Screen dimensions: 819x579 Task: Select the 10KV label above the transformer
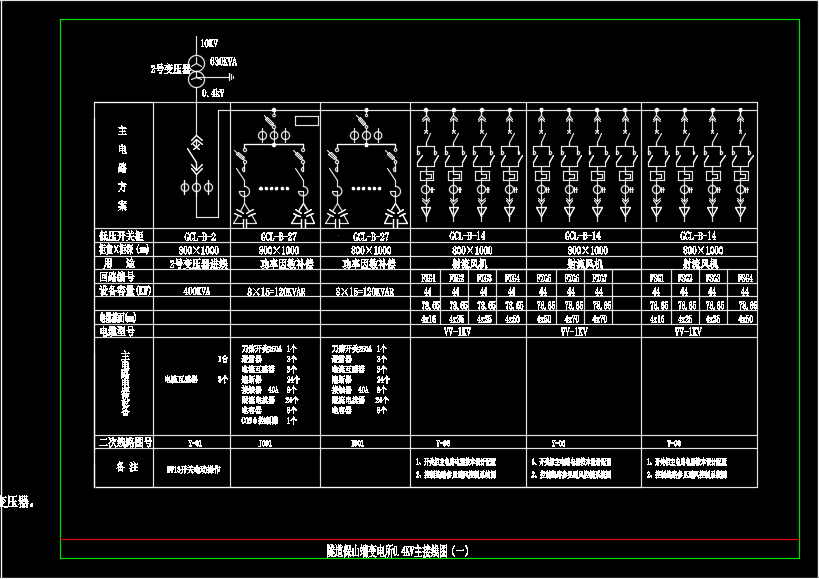[209, 43]
